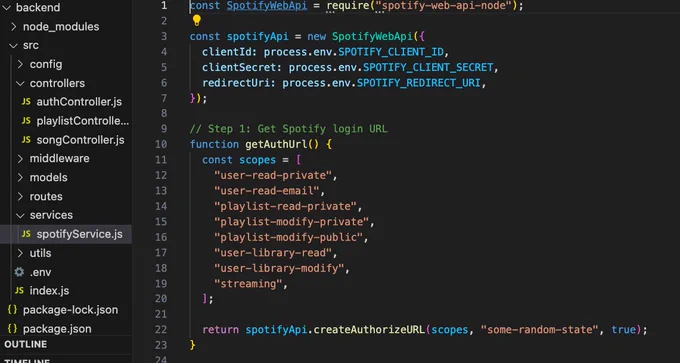Expand the middleware folder chevron
The image size is (680, 363).
tap(20, 159)
